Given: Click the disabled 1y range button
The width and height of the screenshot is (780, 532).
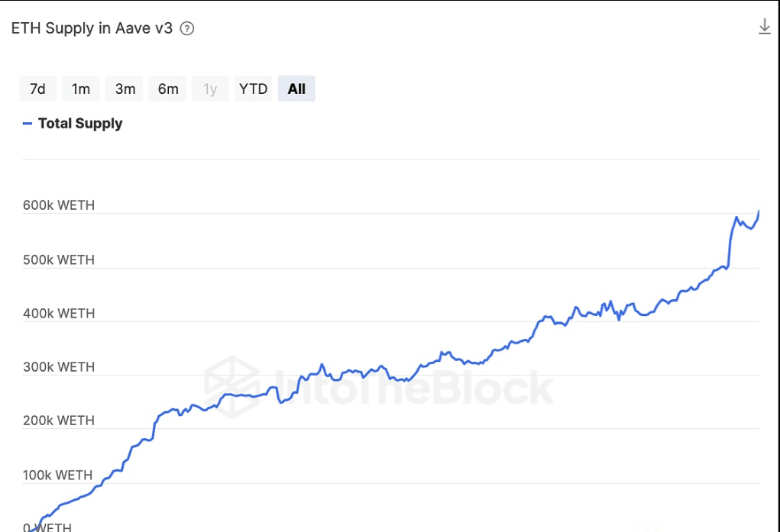Looking at the screenshot, I should [x=210, y=89].
